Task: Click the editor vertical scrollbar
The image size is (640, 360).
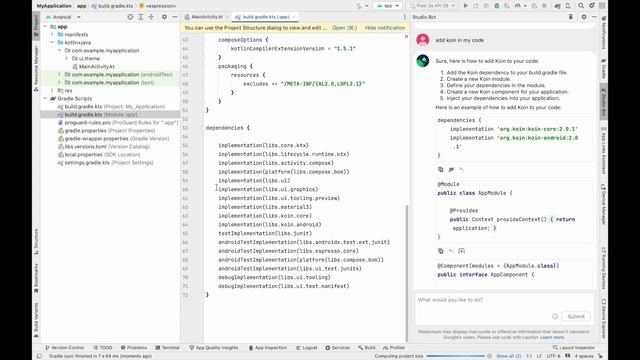Action: [x=407, y=273]
